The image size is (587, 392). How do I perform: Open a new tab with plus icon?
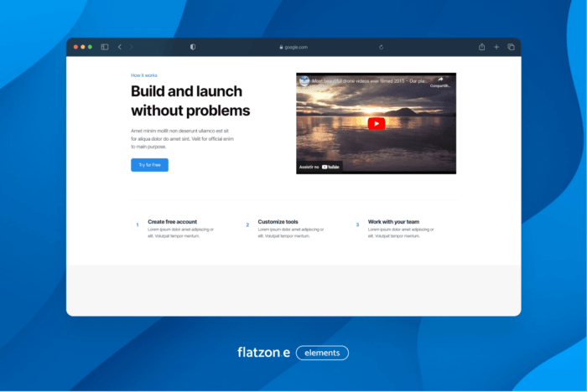[x=496, y=47]
